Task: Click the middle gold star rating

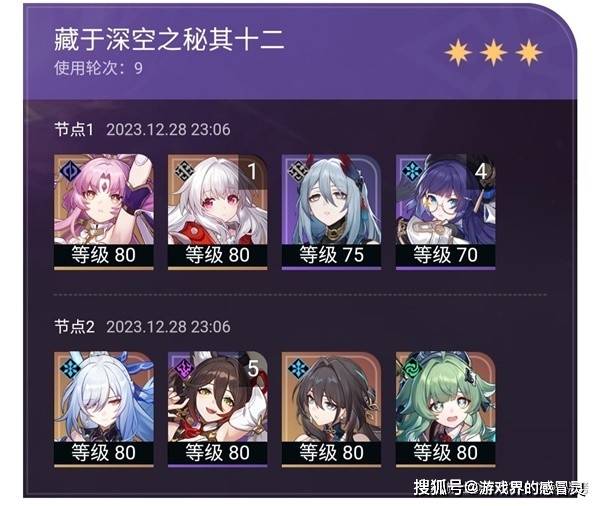Action: (x=493, y=52)
